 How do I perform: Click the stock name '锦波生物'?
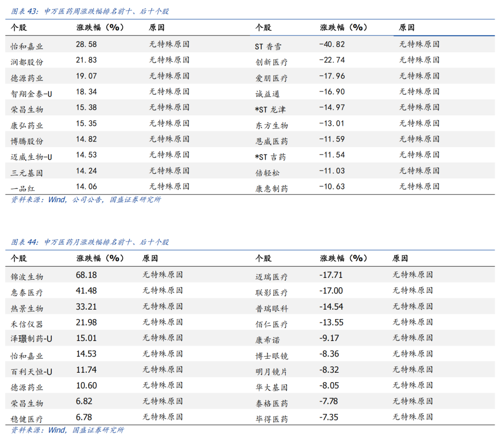click(x=27, y=277)
